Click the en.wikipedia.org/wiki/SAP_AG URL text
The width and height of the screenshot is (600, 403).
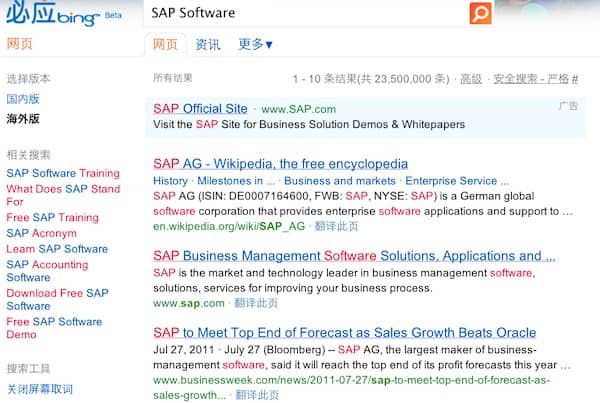click(229, 226)
